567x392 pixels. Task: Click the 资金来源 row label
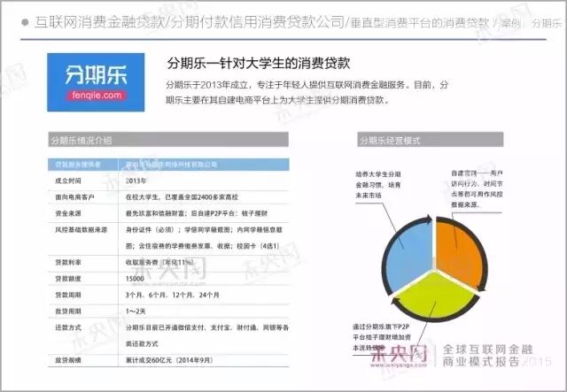click(x=68, y=213)
